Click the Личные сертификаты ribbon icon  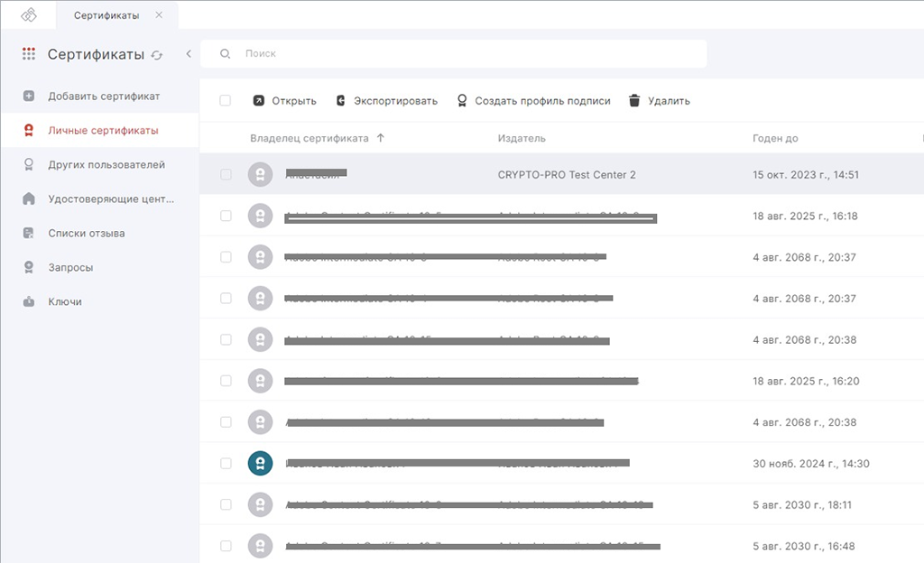pos(29,130)
